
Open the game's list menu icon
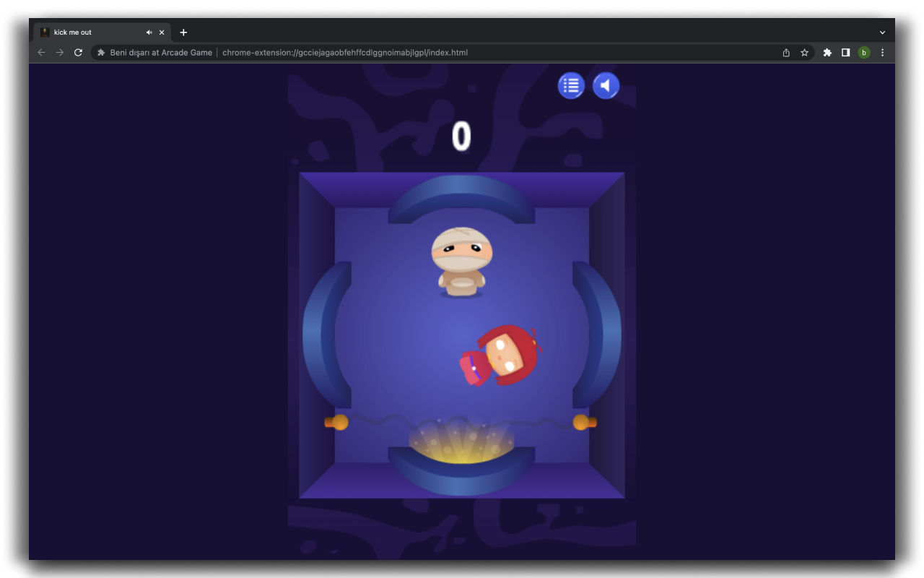pyautogui.click(x=571, y=85)
